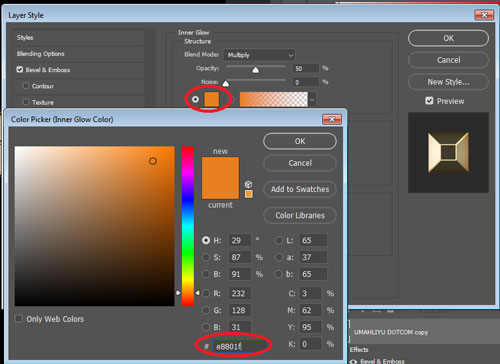The width and height of the screenshot is (500, 364).
Task: Select the blue channel radio button
Action: [206, 327]
